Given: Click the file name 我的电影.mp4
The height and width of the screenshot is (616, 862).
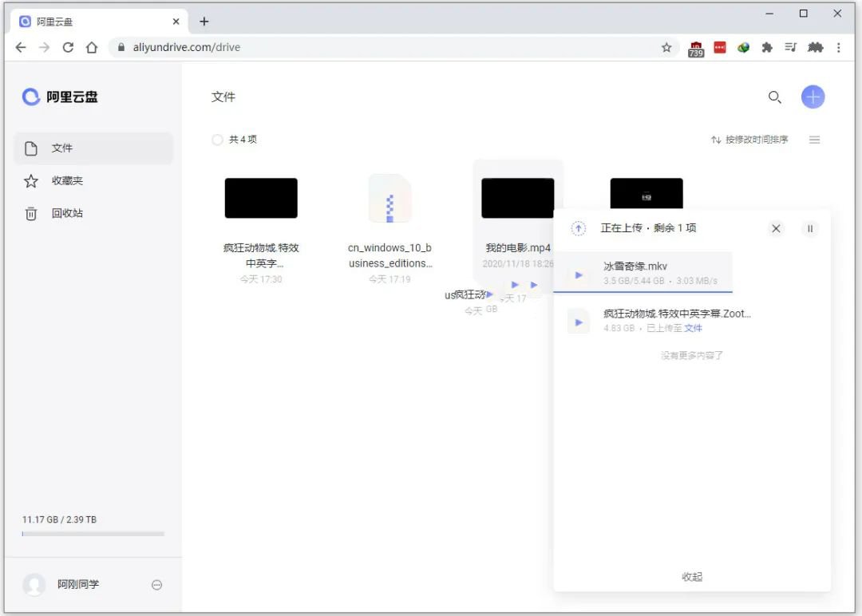Looking at the screenshot, I should pyautogui.click(x=518, y=248).
